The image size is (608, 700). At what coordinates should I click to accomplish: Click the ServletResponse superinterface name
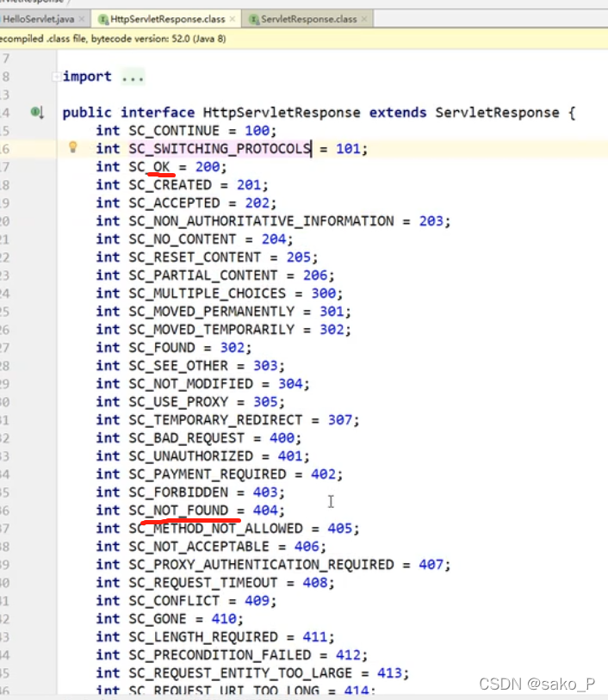tap(497, 113)
